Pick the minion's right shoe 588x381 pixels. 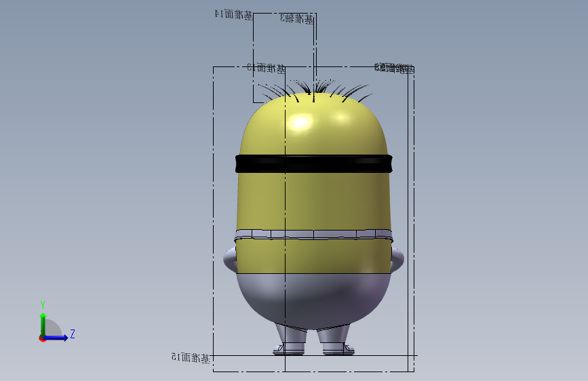[338, 350]
